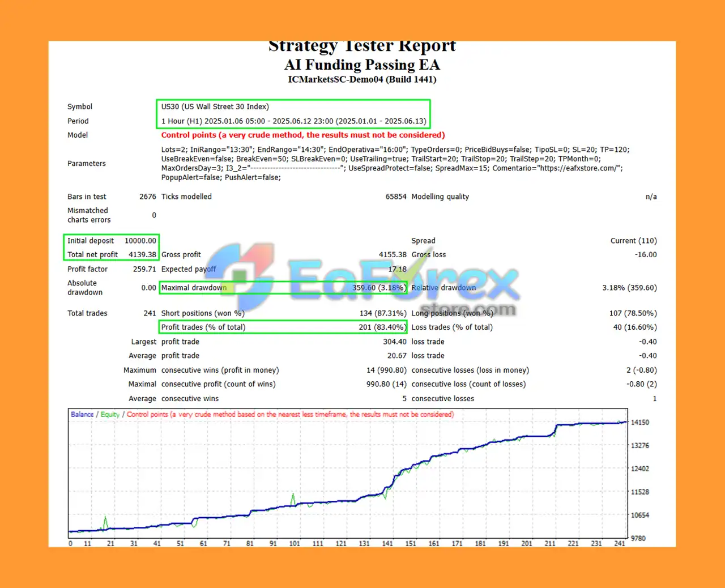Click 'consecutive losses (loss in money)' label
This screenshot has height=588, width=725.
click(x=470, y=370)
